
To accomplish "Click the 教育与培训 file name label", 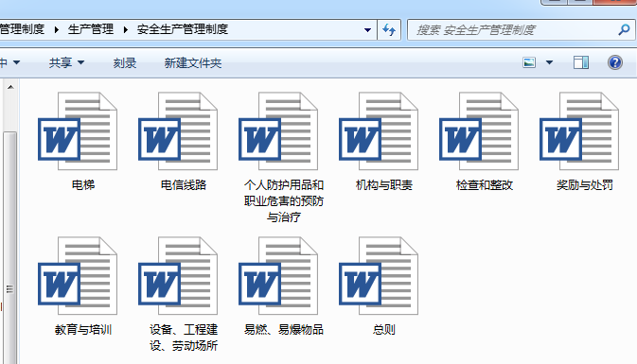I will click(83, 330).
